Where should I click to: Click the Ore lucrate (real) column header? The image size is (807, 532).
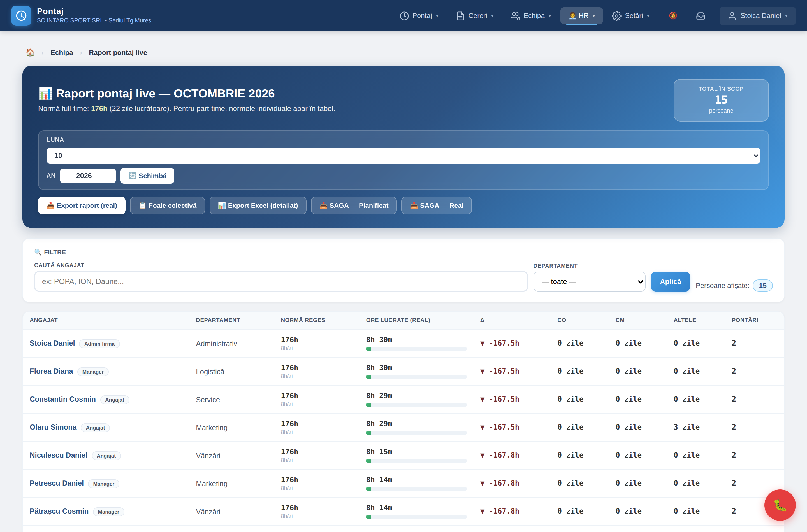pyautogui.click(x=398, y=320)
